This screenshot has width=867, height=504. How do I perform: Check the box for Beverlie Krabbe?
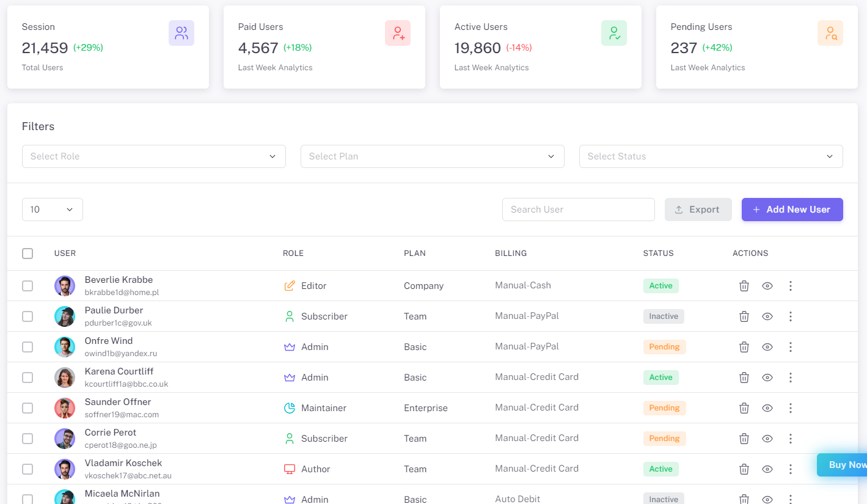tap(27, 286)
